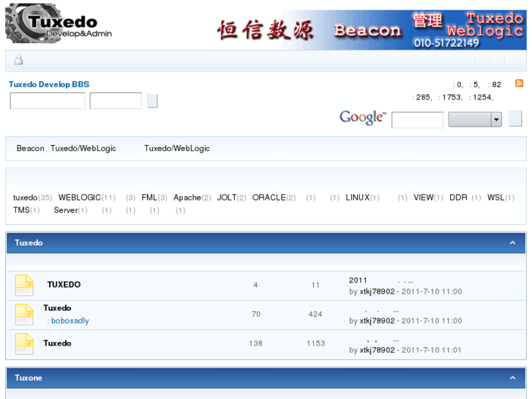532x399 pixels.
Task: Click the user avatar icon in top bar
Action: tap(19, 59)
